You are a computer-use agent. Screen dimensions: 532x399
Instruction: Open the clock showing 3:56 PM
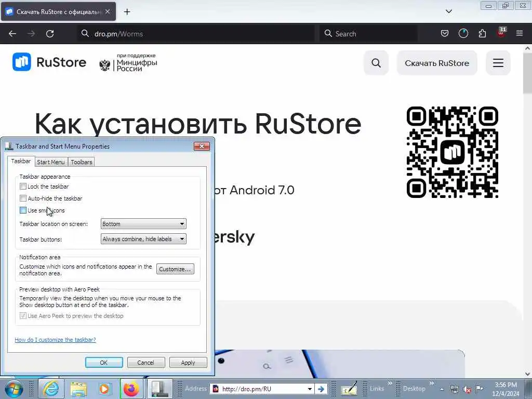click(506, 389)
